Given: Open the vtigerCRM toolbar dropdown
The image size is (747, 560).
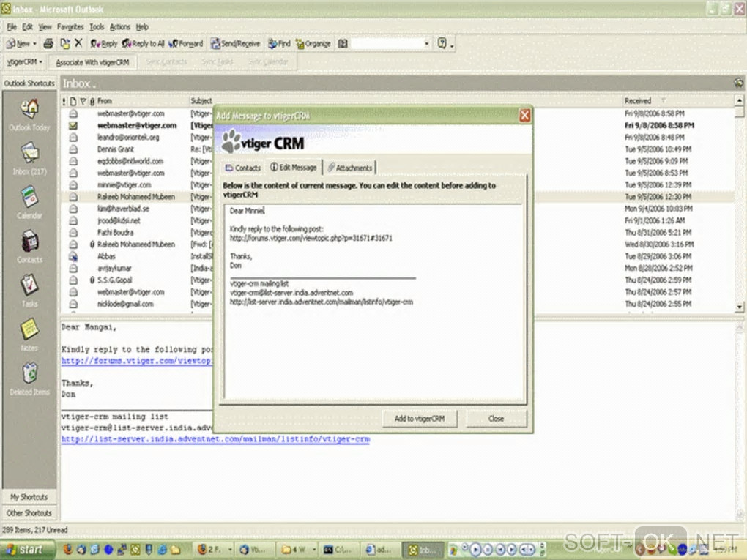Looking at the screenshot, I should (x=25, y=62).
